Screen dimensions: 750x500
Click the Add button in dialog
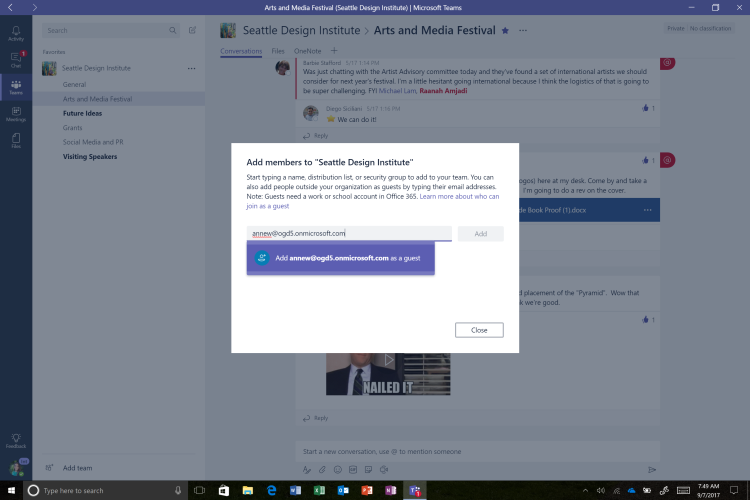pyautogui.click(x=481, y=233)
